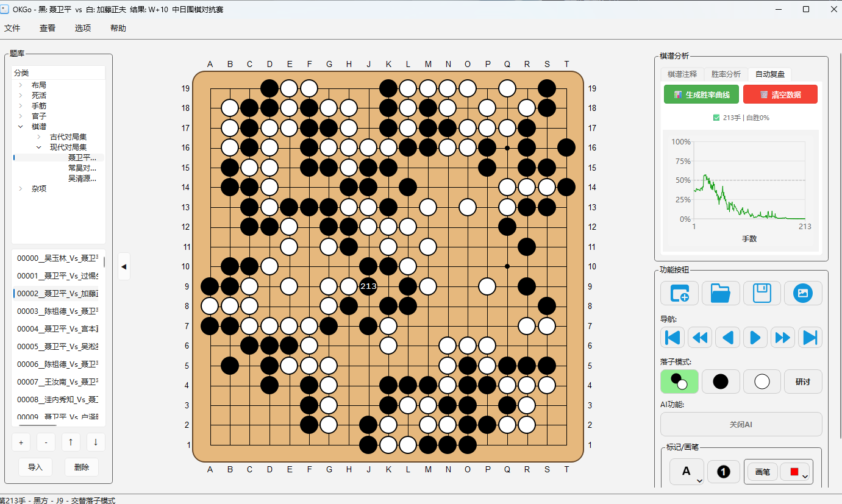Click the horizontal scrollbar of game list

38,425
